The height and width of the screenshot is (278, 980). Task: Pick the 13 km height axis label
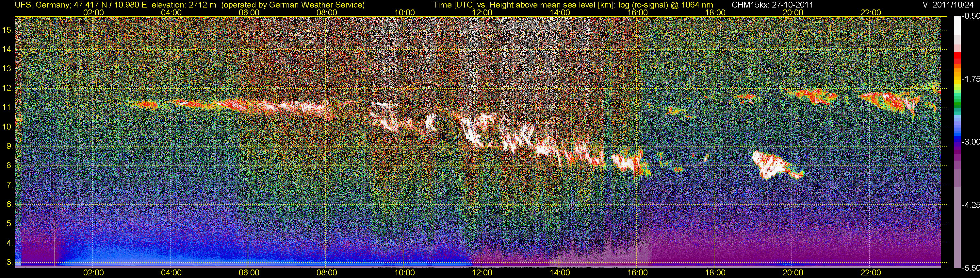pyautogui.click(x=7, y=69)
